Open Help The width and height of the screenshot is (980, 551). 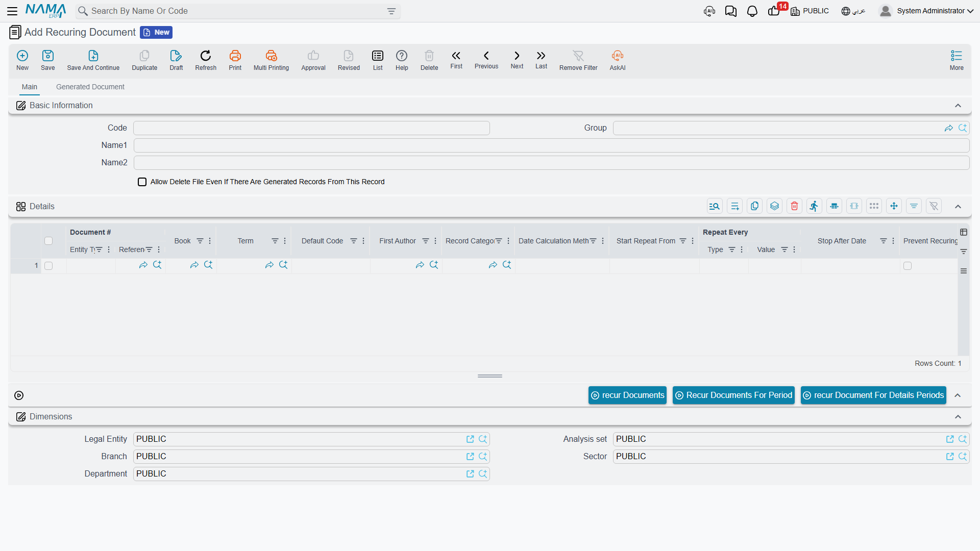402,60
